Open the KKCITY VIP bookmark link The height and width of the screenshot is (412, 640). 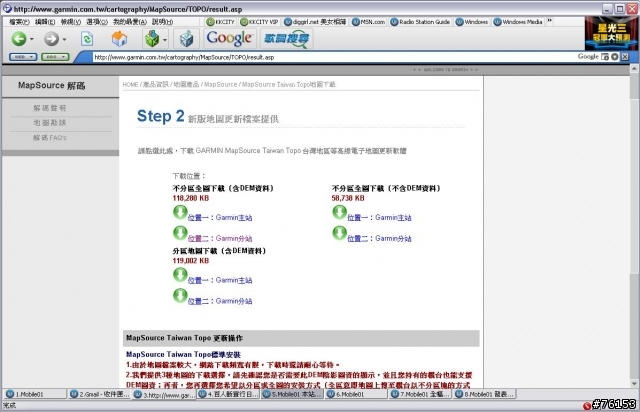[259, 22]
